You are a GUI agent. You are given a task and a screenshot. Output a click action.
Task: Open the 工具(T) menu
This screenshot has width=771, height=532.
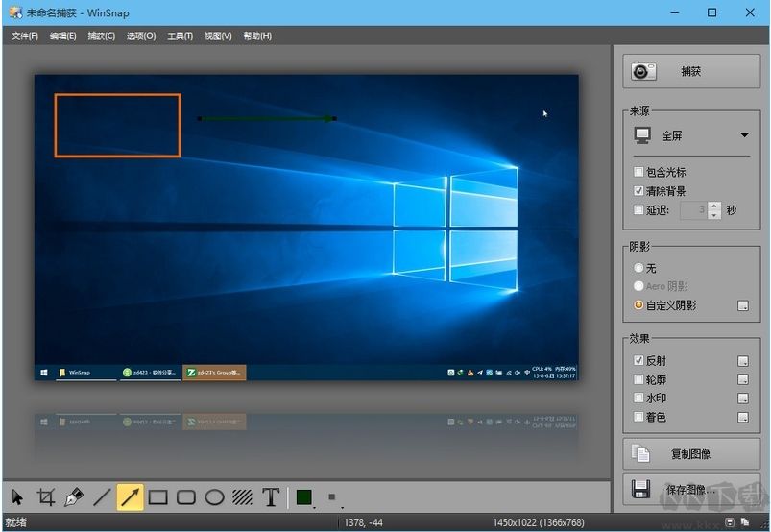(180, 36)
